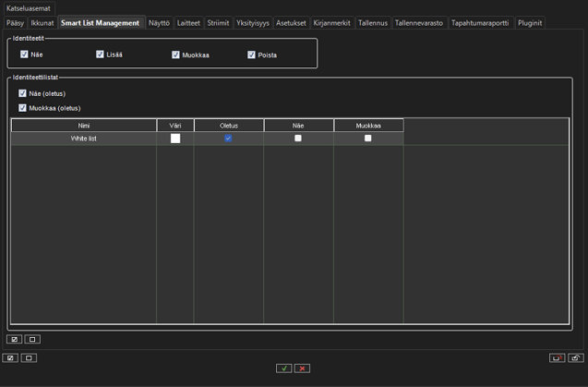The height and width of the screenshot is (387, 588).
Task: Open the Näyttö tab
Action: coord(159,23)
